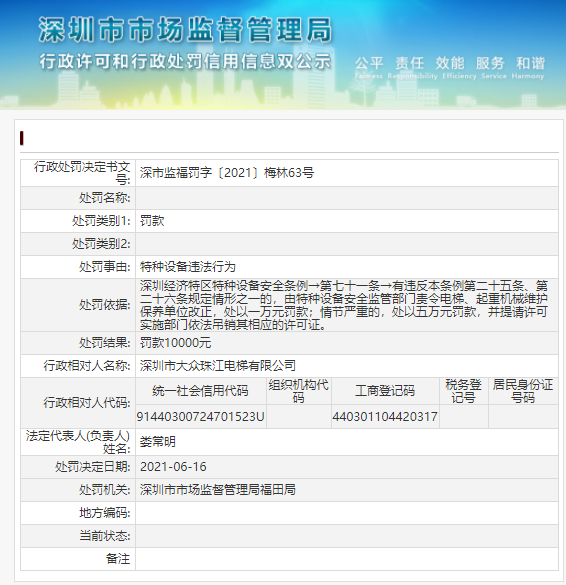Click the 居民身份证号码 column header
This screenshot has height=585, width=566.
click(523, 391)
